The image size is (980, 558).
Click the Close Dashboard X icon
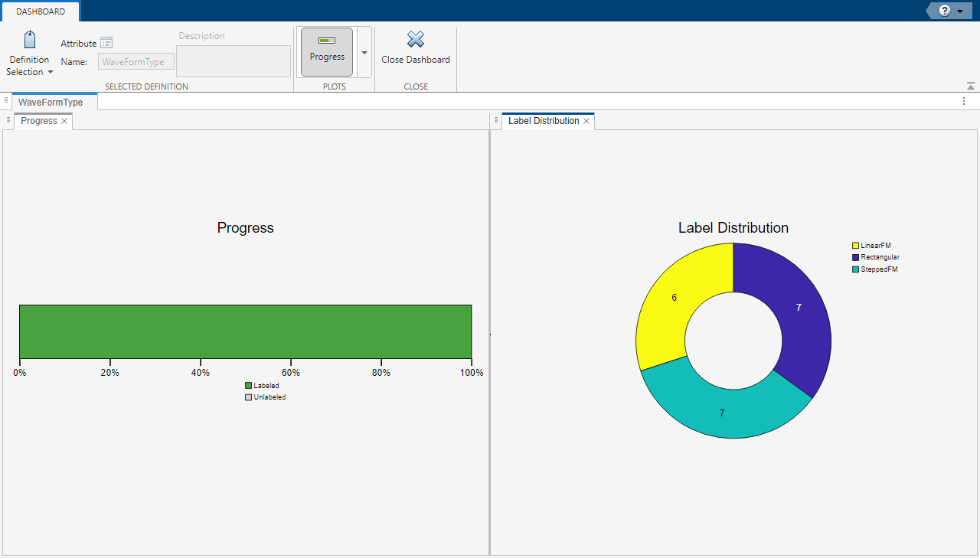coord(416,39)
